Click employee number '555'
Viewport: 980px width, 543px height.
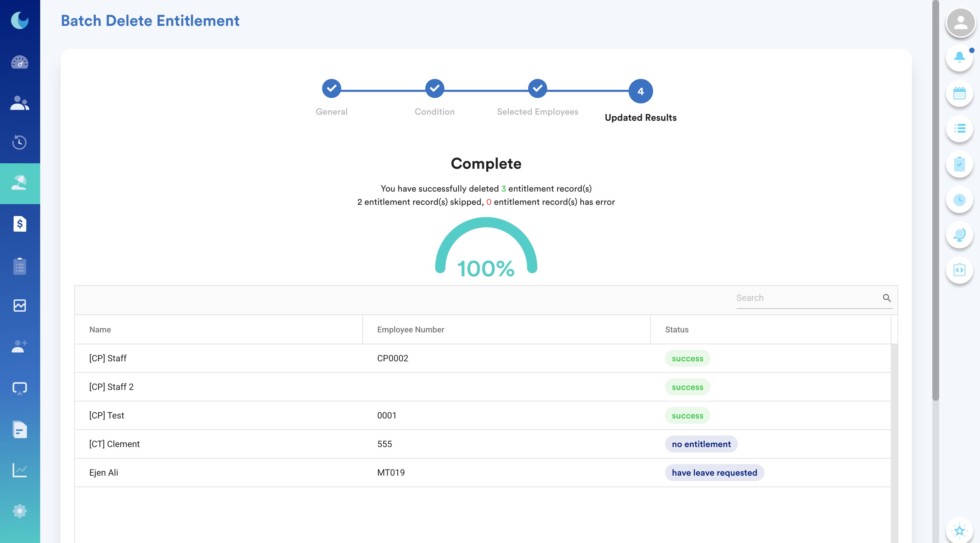[384, 444]
